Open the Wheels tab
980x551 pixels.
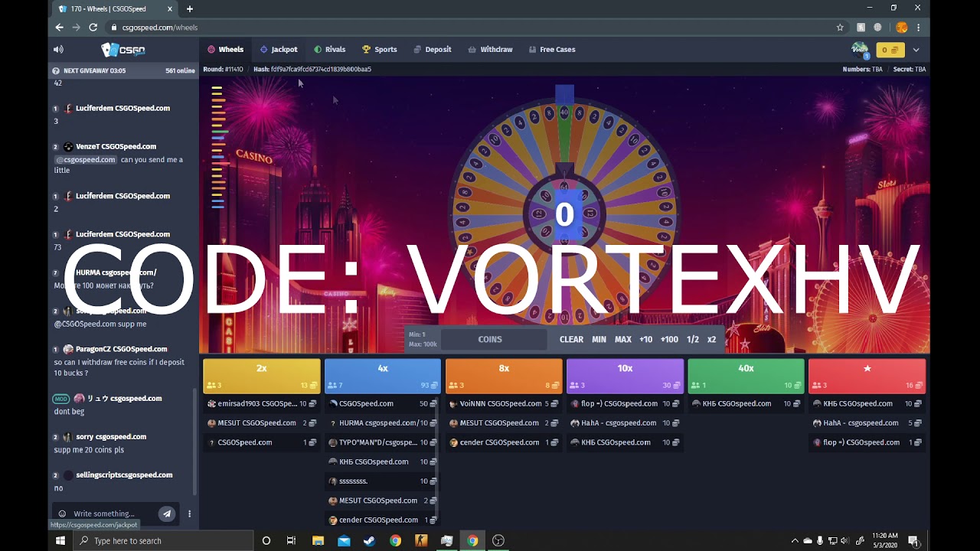click(x=225, y=49)
